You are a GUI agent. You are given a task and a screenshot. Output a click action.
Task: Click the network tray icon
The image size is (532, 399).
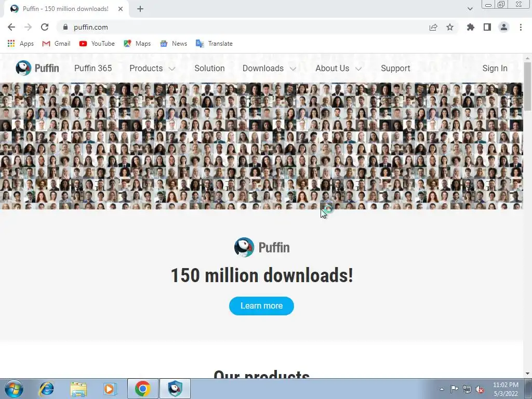pos(467,389)
